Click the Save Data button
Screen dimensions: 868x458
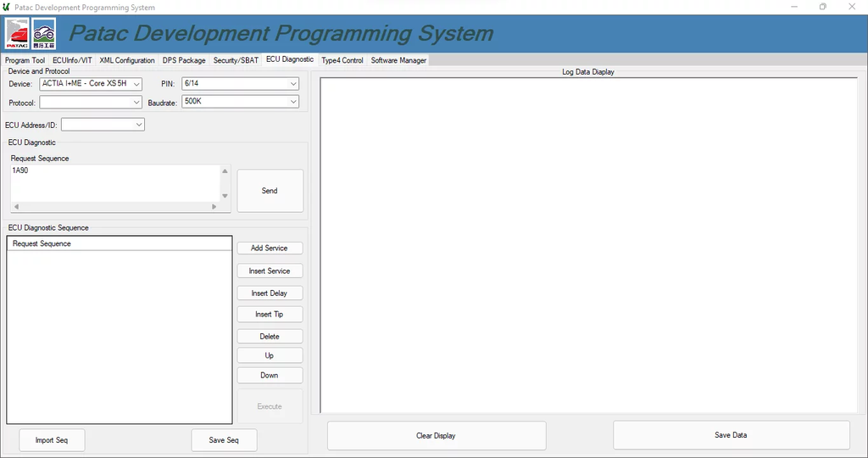[731, 435]
